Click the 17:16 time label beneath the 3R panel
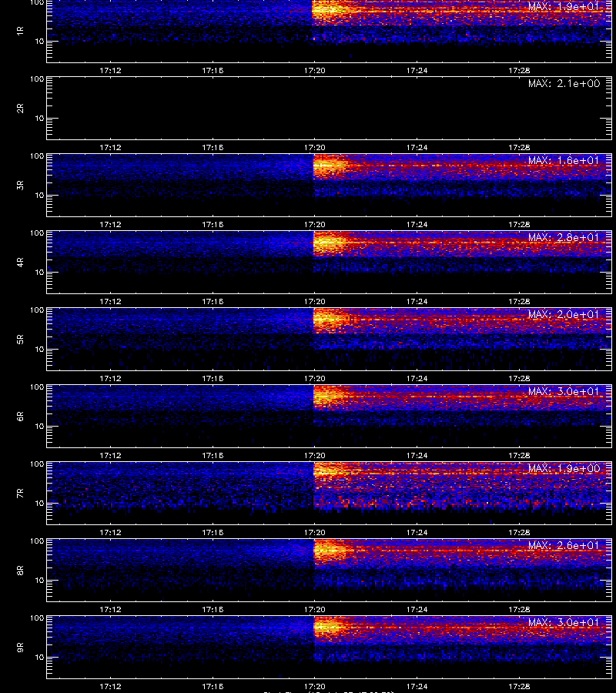 click(213, 225)
